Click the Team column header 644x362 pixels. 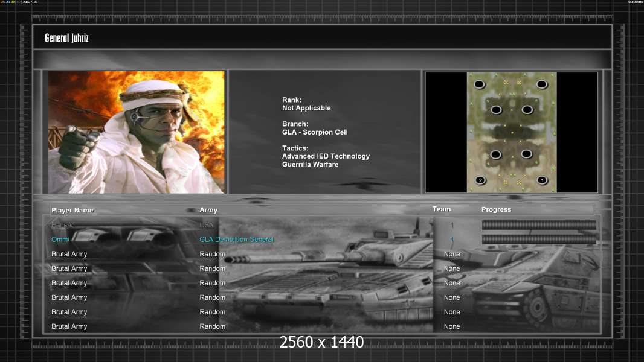[442, 209]
